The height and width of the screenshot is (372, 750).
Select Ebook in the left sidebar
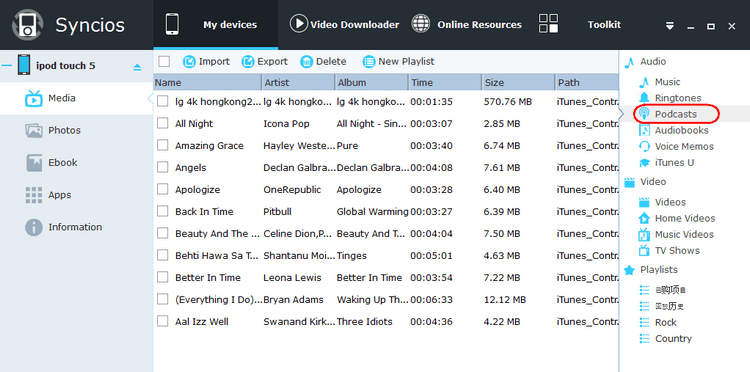(77, 163)
